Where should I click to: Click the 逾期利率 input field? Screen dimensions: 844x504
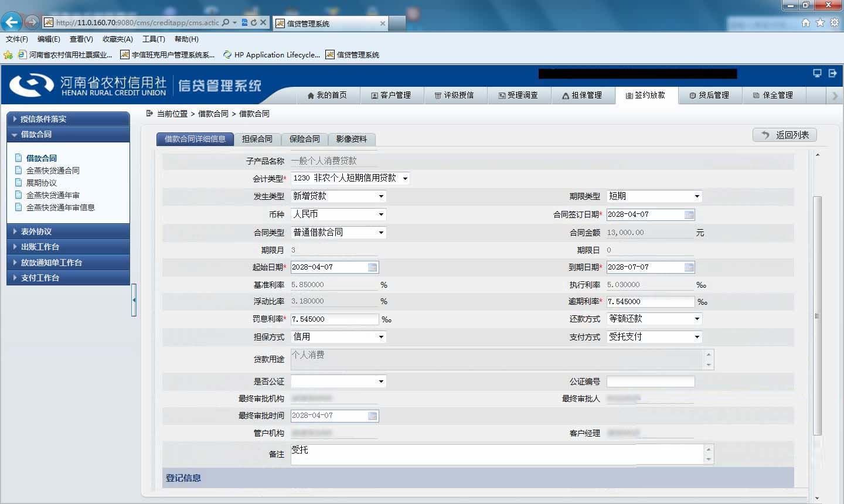pos(651,302)
